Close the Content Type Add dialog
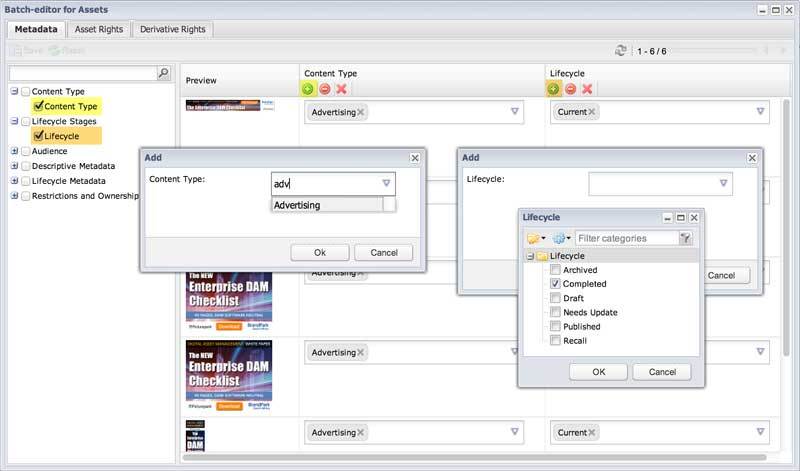Image resolution: width=800 pixels, height=471 pixels. pyautogui.click(x=415, y=158)
